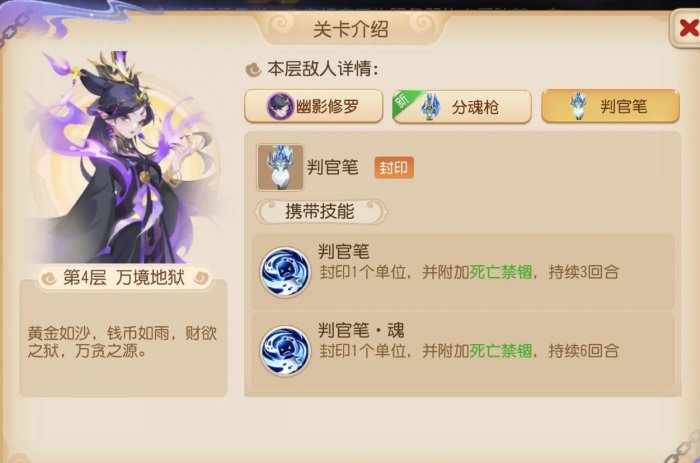
Task: Select the 幽影修罗 enemy tab
Action: click(313, 106)
